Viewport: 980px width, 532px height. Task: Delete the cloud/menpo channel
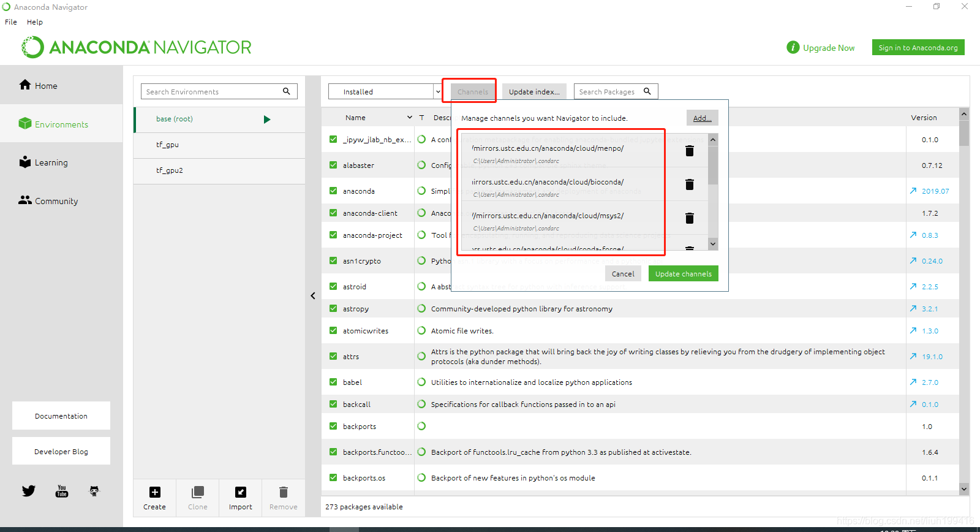point(690,151)
